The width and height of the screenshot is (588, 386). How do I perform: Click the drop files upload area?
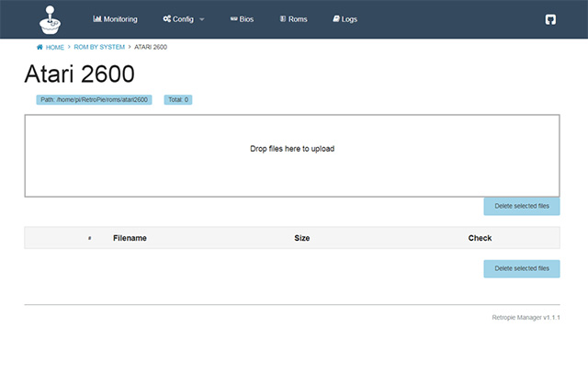click(292, 155)
